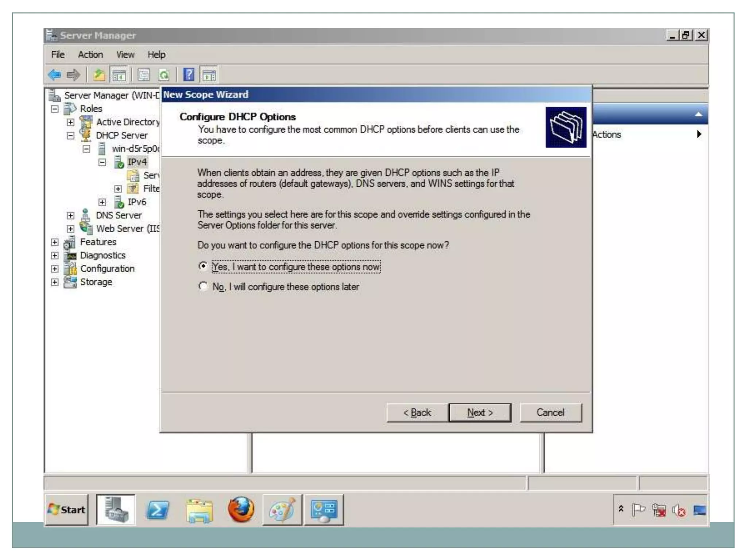Screen dimensions: 747x560
Task: Cancel the New Scope Wizard
Action: [x=550, y=412]
